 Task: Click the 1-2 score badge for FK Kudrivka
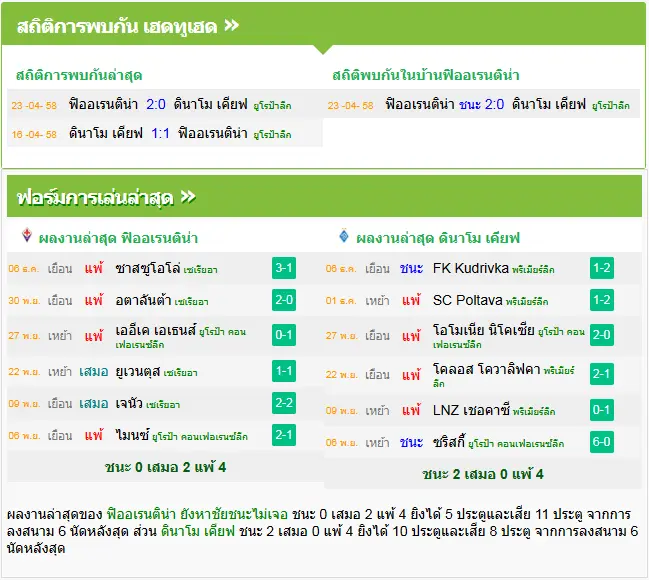click(x=601, y=268)
